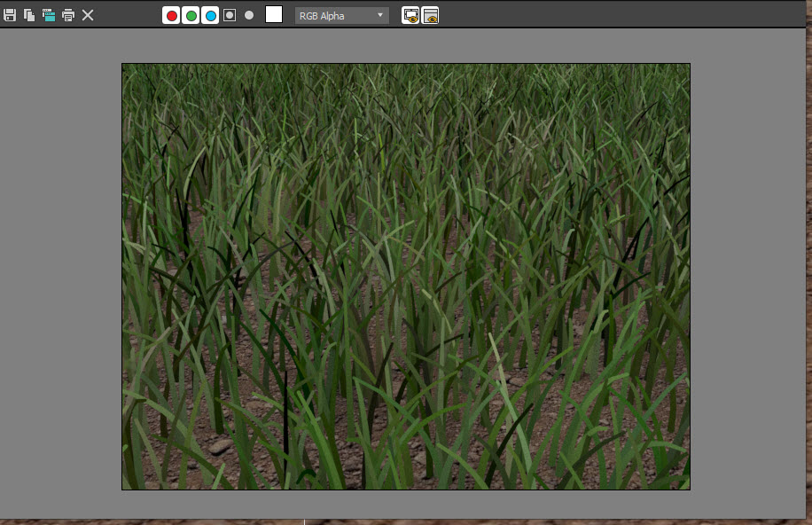The image size is (812, 525).
Task: Toggle the frame window UI icon
Action: [x=430, y=16]
